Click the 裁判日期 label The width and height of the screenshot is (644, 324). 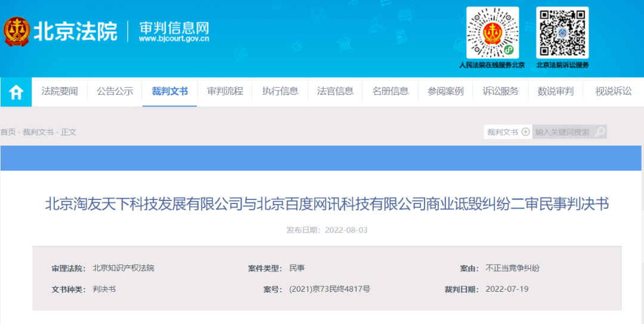pyautogui.click(x=462, y=289)
